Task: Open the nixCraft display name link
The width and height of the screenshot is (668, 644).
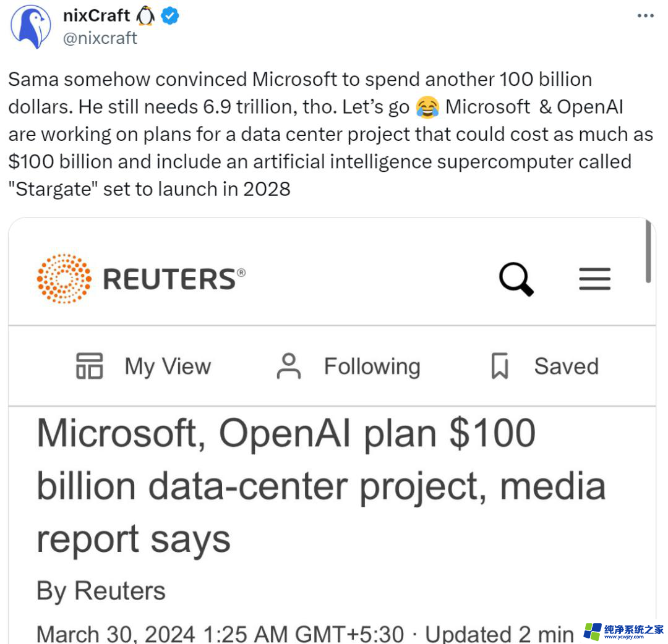Action: pos(96,16)
